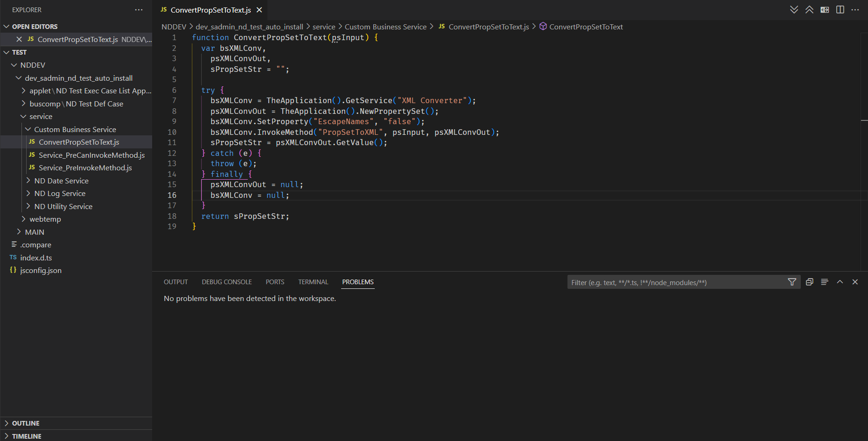Expand the ND Log Service folder
This screenshot has width=868, height=441.
(28, 193)
